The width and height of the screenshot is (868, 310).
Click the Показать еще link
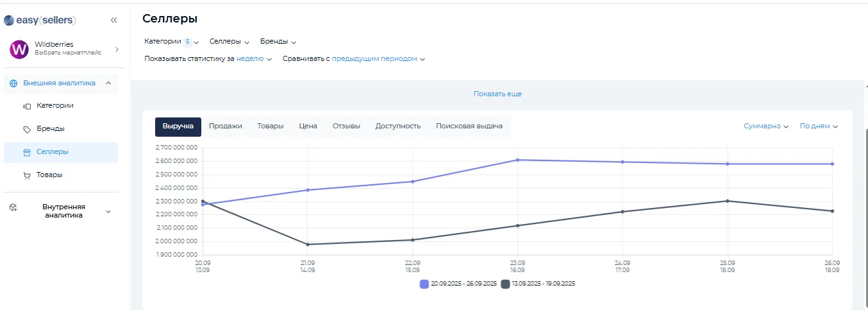click(497, 94)
